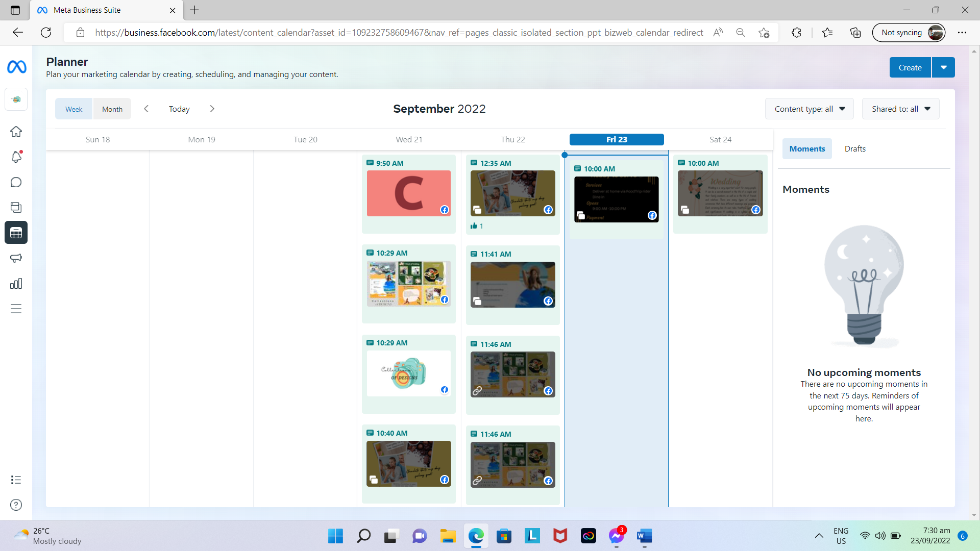The width and height of the screenshot is (980, 551).
Task: Click the site info lock icon
Action: coord(80,33)
